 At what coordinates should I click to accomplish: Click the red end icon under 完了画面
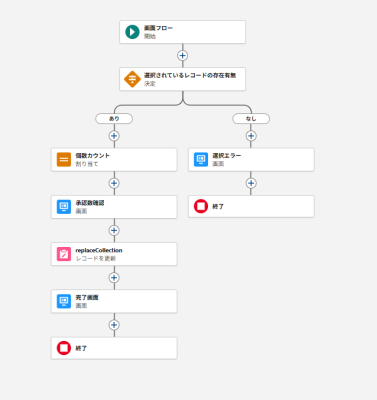(64, 348)
